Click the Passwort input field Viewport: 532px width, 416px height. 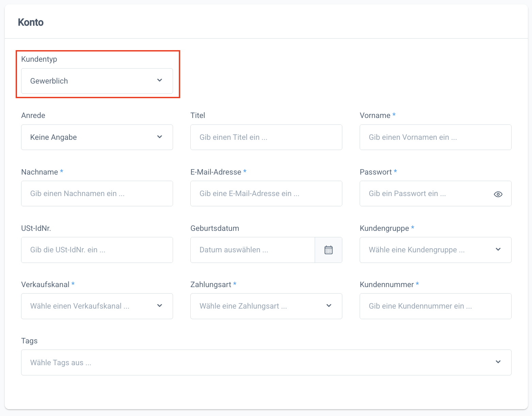point(422,193)
